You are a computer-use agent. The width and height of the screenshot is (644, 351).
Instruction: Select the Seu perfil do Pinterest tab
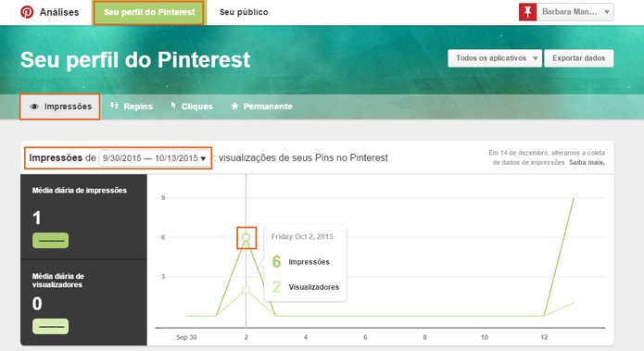[x=149, y=12]
